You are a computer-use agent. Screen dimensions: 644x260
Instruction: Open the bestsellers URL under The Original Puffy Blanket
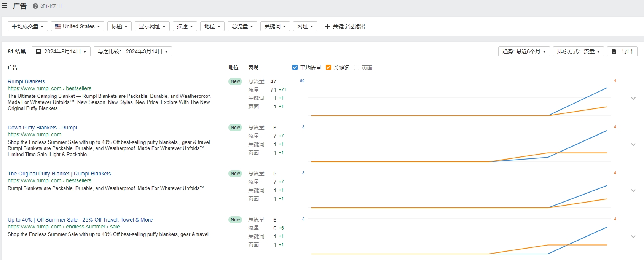[x=49, y=180]
